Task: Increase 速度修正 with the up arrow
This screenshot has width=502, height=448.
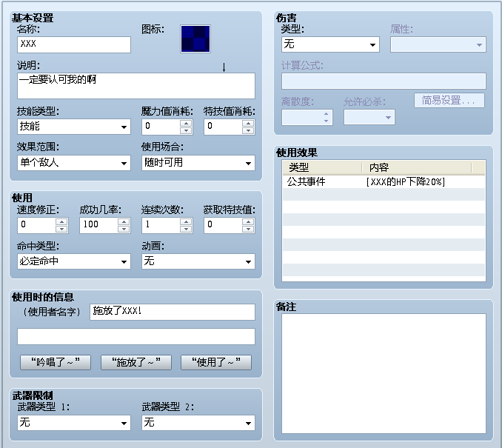Action: tap(61, 221)
